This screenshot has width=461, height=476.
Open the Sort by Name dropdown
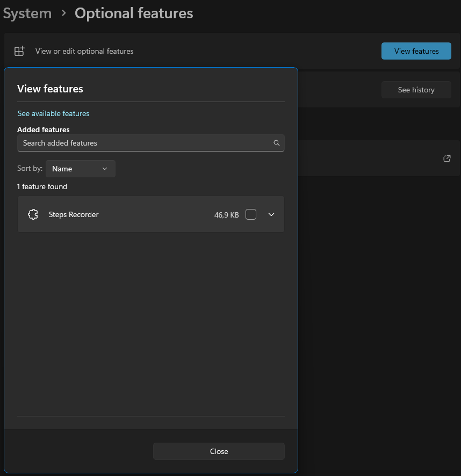[80, 169]
